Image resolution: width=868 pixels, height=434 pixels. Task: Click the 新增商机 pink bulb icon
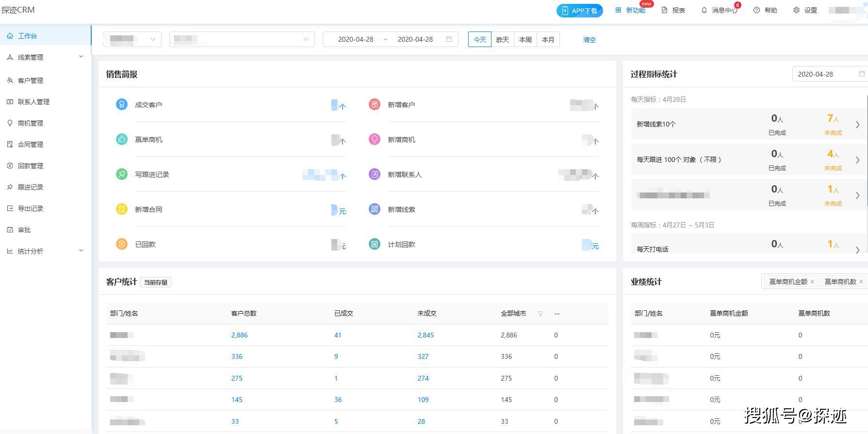click(x=375, y=139)
